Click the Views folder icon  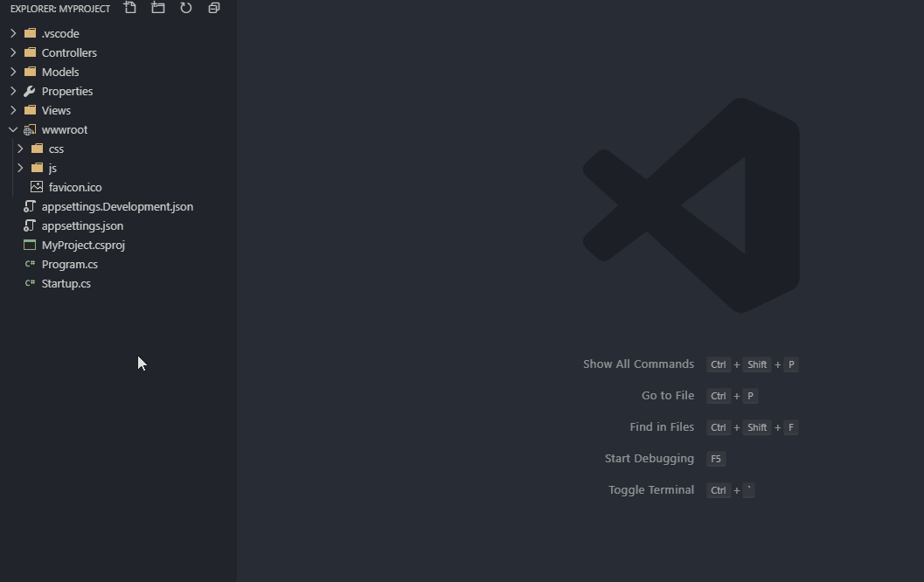[30, 111]
